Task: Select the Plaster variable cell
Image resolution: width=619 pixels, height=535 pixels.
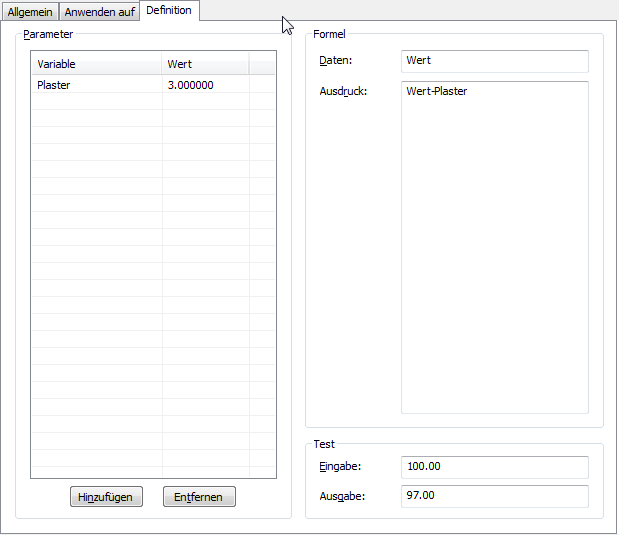Action: tap(96, 85)
